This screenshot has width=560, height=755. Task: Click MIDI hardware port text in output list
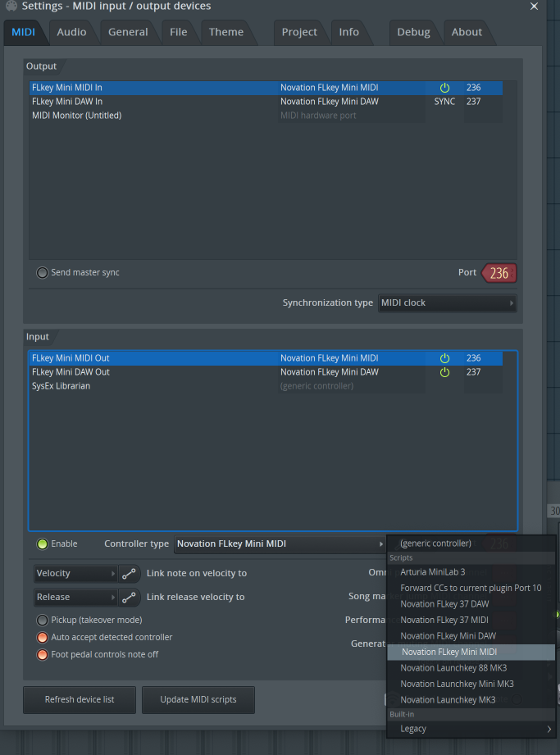tap(318, 116)
